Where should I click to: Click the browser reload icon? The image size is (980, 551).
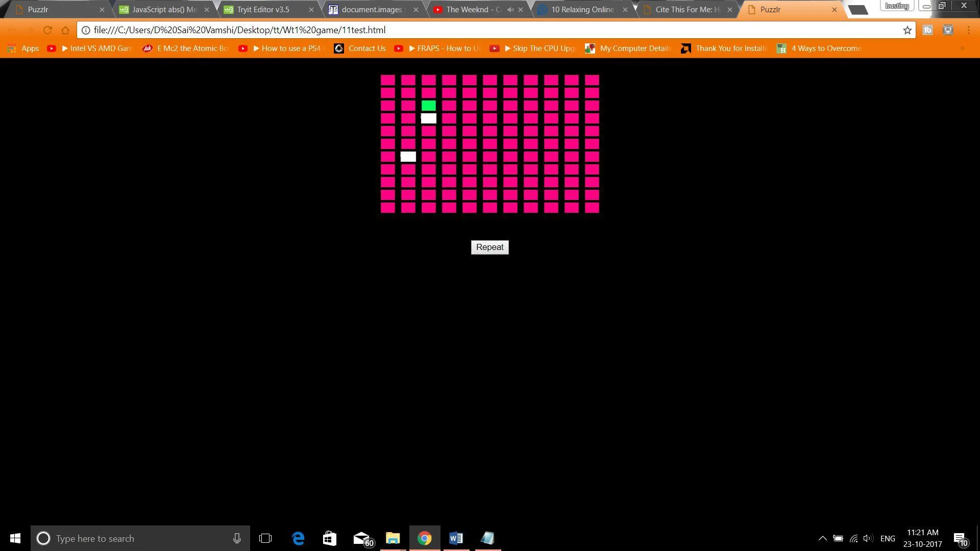click(x=47, y=30)
